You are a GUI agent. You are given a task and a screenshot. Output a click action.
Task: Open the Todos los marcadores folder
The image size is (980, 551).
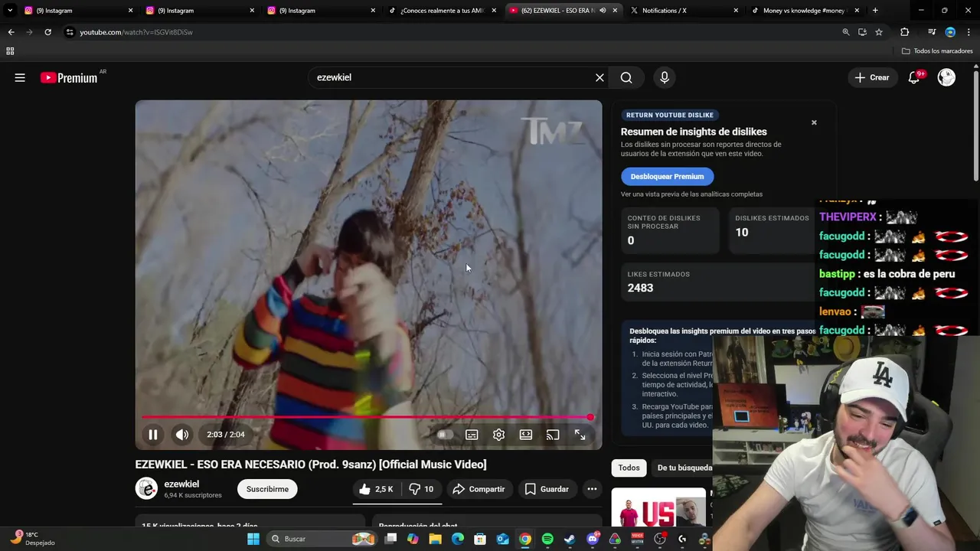(937, 51)
